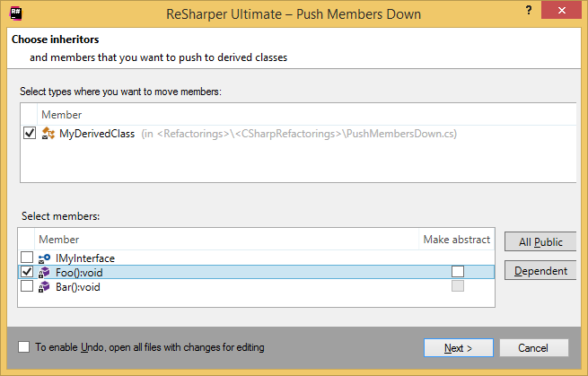
Task: Check the Bar():void member checkbox
Action: point(27,286)
